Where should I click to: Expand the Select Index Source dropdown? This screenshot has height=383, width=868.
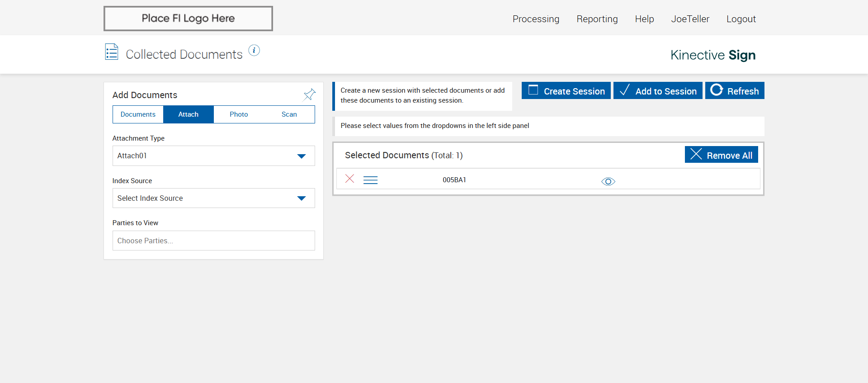tap(213, 199)
